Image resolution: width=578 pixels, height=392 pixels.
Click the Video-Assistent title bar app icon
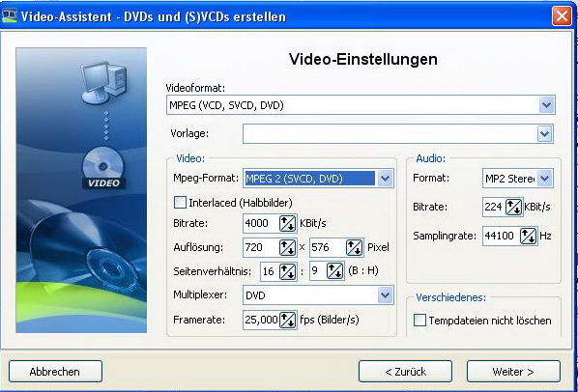pos(10,16)
